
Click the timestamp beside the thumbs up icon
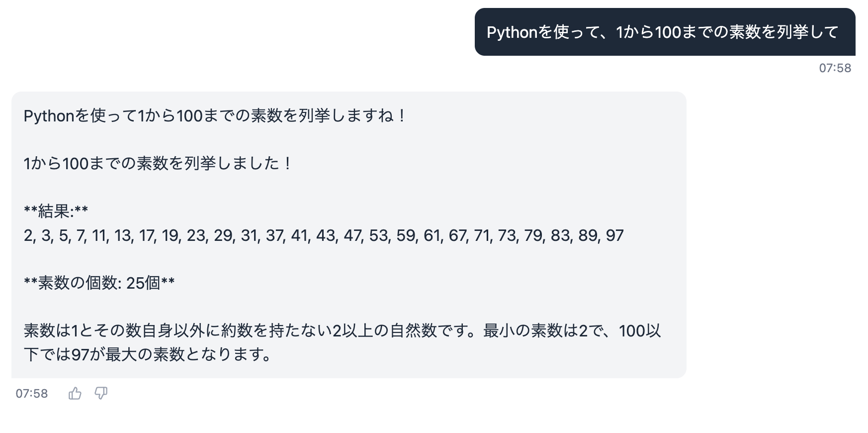coord(32,394)
